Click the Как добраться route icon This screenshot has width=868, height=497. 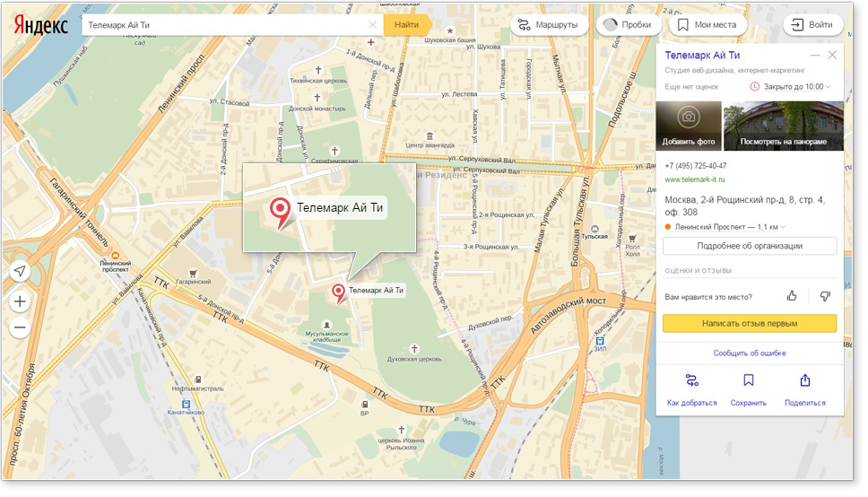click(x=691, y=380)
